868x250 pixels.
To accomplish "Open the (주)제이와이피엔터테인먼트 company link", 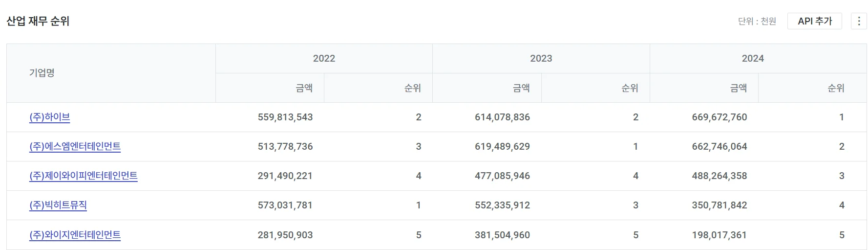I will coord(83,176).
